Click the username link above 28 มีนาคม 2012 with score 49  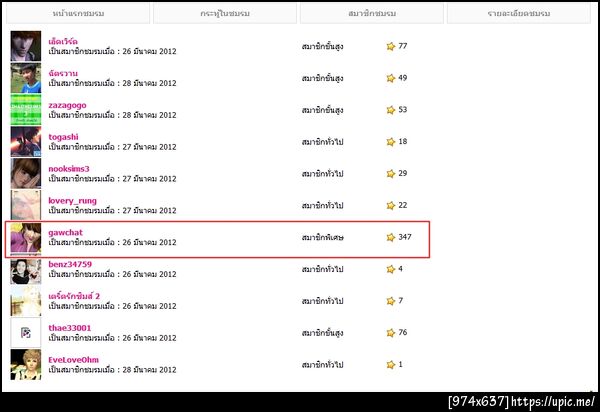coord(63,73)
